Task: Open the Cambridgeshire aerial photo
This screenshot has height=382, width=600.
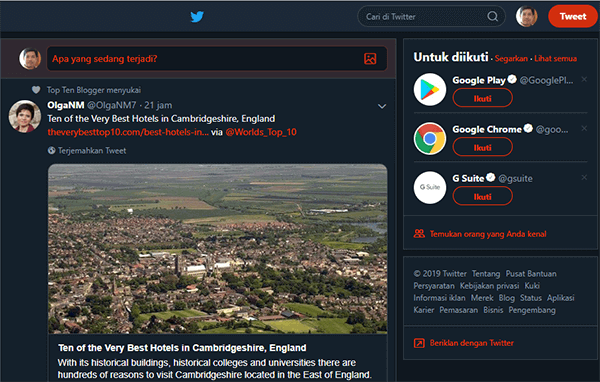Action: click(217, 248)
